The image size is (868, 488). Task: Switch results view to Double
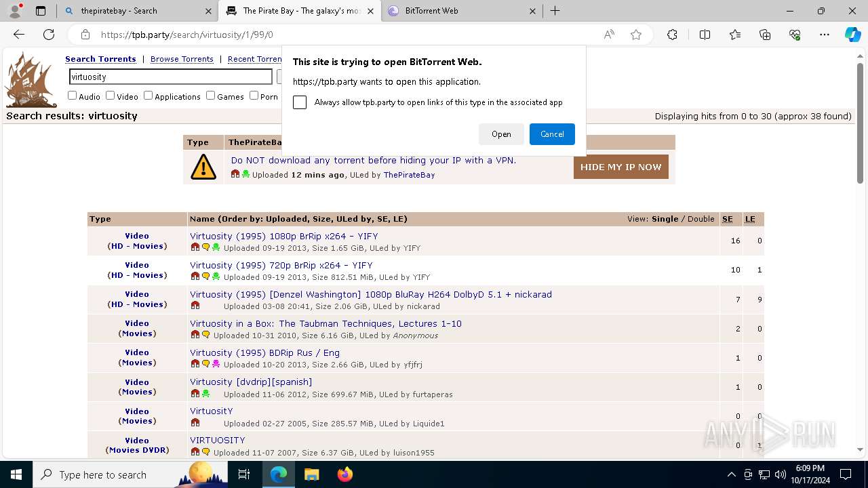701,219
